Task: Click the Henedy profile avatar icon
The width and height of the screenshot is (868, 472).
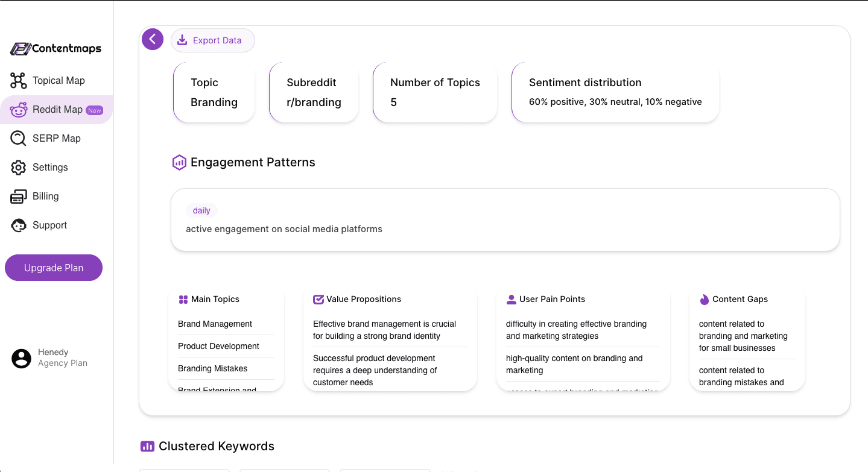Action: tap(22, 358)
